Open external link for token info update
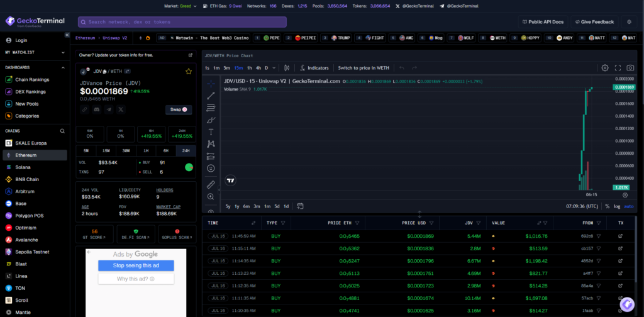Viewport: 644px width, 317px height. click(x=191, y=55)
